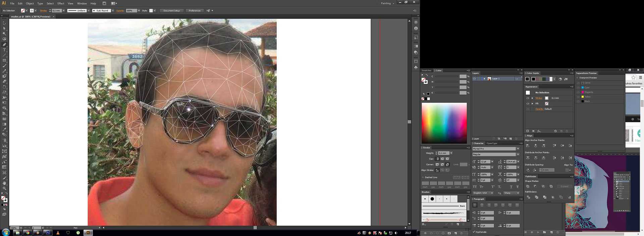Viewport: 644px width, 236px height.
Task: Click Stroke color swatch in Appearance panel
Action: pyautogui.click(x=546, y=98)
